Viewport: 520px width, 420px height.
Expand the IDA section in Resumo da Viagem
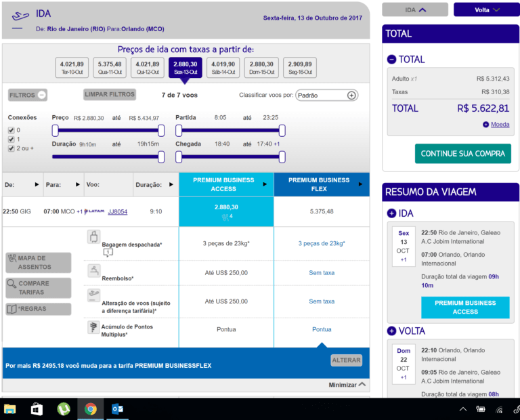point(391,213)
